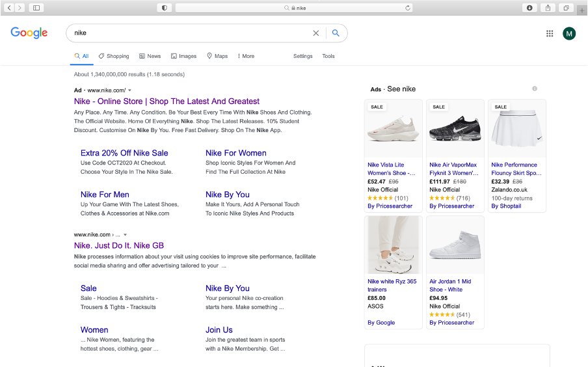This screenshot has height=367, width=588.
Task: Open the ads info icon beside See nike
Action: [535, 88]
